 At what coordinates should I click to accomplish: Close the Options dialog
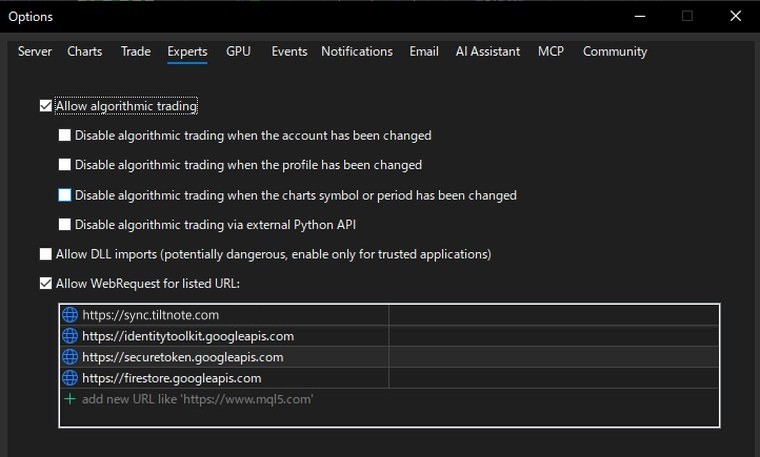click(x=735, y=16)
